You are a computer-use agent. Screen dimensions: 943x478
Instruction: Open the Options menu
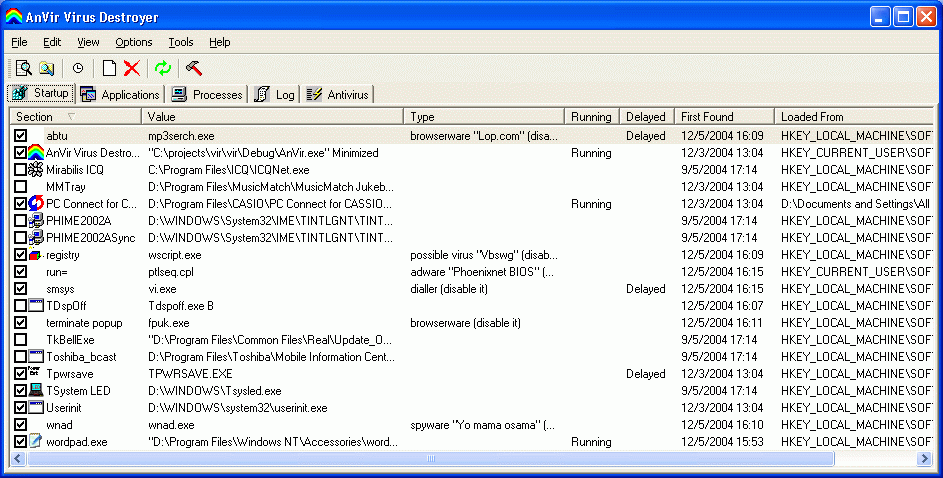pyautogui.click(x=134, y=42)
